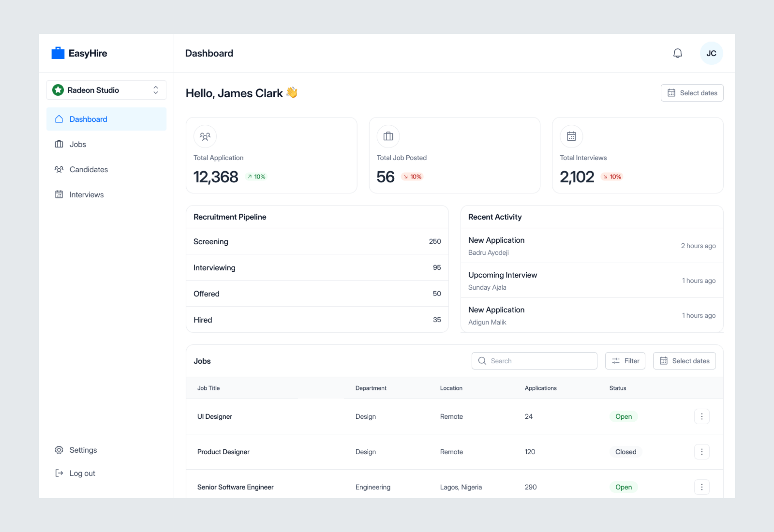Image resolution: width=774 pixels, height=532 pixels.
Task: Open the Badru Ayodeji New Application activity
Action: point(592,246)
